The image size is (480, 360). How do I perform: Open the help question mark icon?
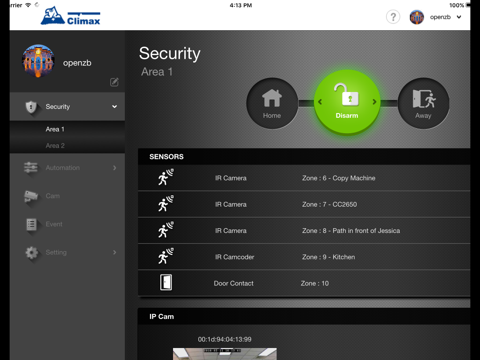[x=393, y=17]
